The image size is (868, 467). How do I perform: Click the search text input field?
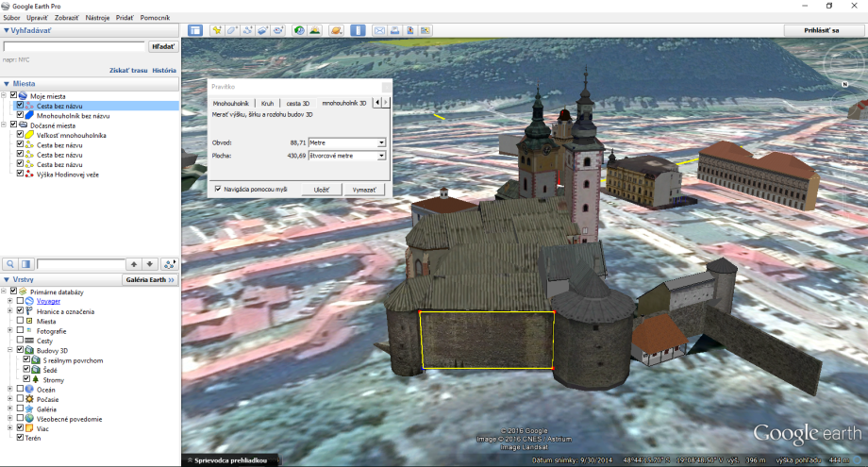point(75,45)
